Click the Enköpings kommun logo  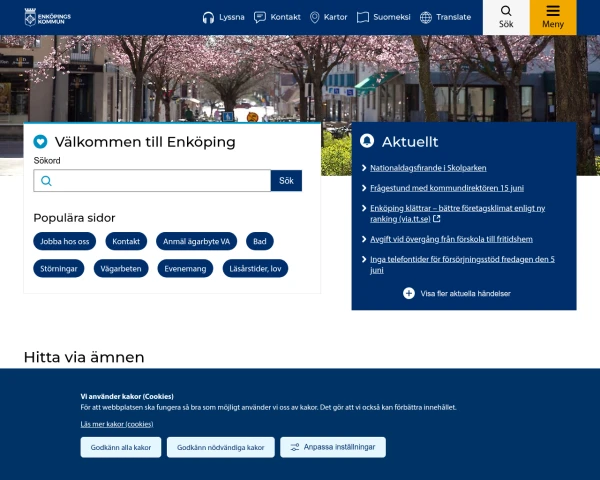[48, 17]
